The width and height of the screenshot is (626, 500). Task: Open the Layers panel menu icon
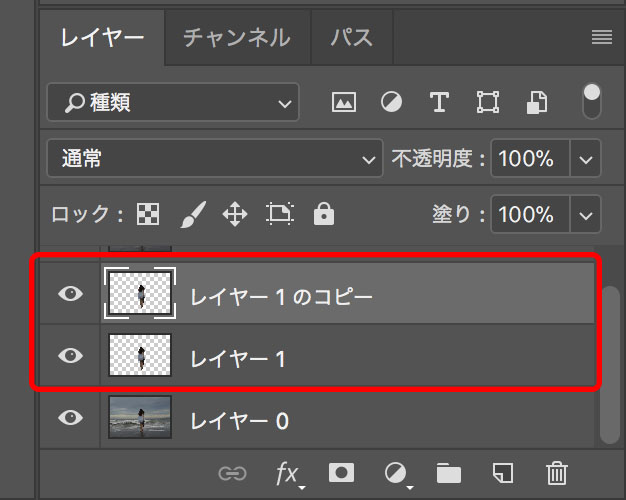(602, 37)
